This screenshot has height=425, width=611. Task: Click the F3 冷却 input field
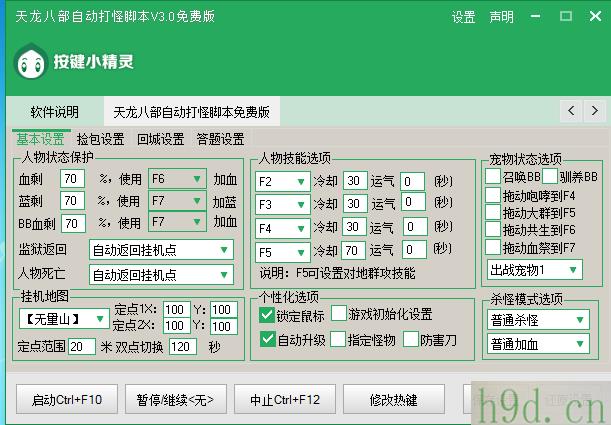pos(355,203)
